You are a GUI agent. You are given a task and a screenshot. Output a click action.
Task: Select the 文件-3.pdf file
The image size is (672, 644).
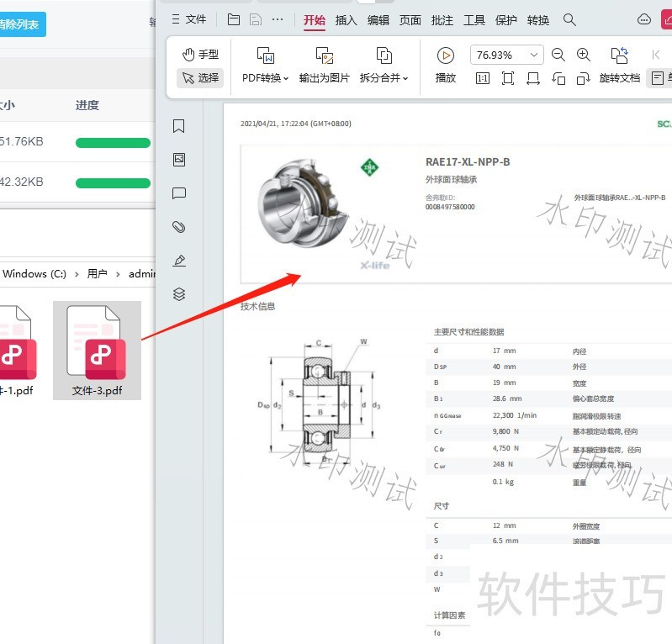click(x=97, y=351)
